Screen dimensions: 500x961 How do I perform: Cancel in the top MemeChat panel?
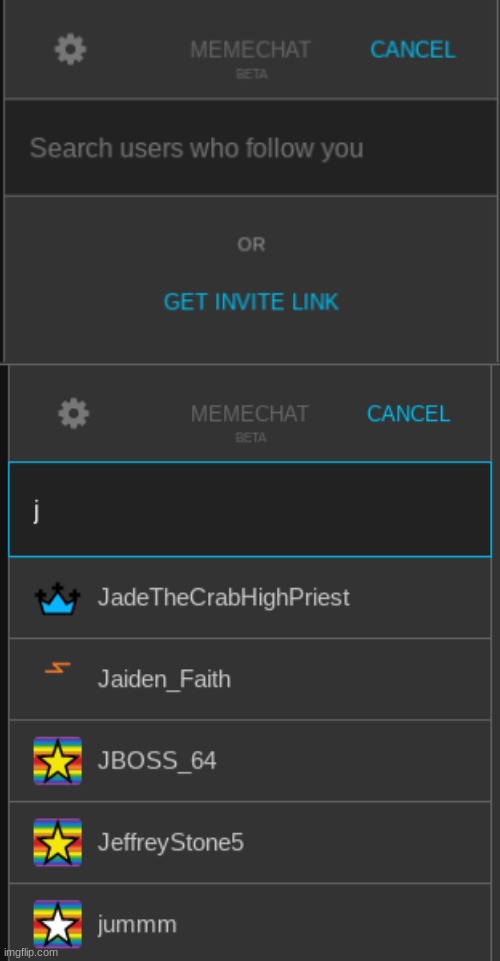point(412,50)
